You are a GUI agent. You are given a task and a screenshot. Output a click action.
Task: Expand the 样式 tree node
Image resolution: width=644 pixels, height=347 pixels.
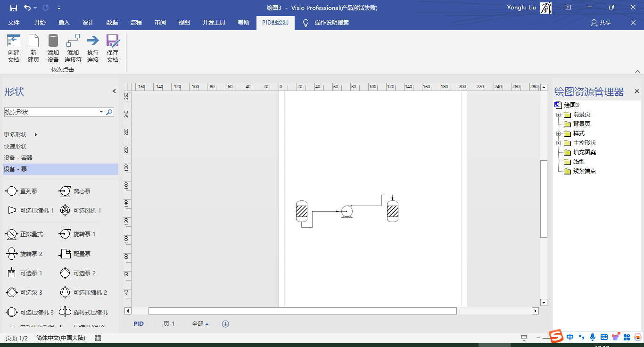[x=558, y=133]
